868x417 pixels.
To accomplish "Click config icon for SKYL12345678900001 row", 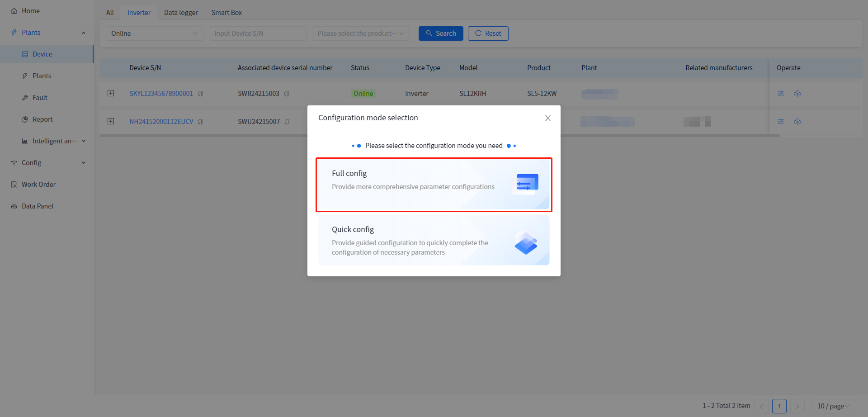I will click(780, 94).
